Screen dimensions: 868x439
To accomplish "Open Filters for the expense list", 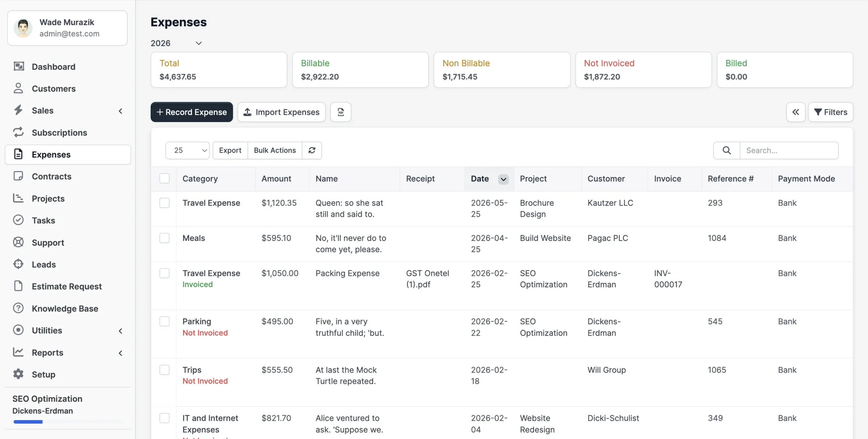I will pos(831,112).
